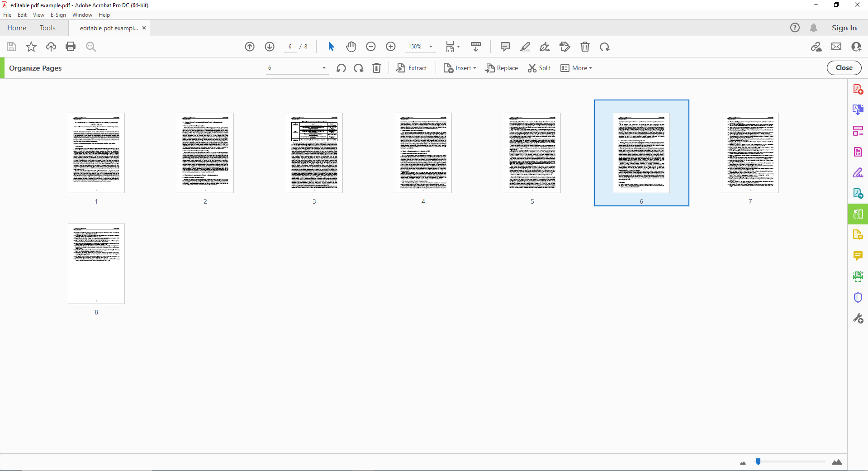
Task: Open the Edit menu
Action: (x=22, y=15)
